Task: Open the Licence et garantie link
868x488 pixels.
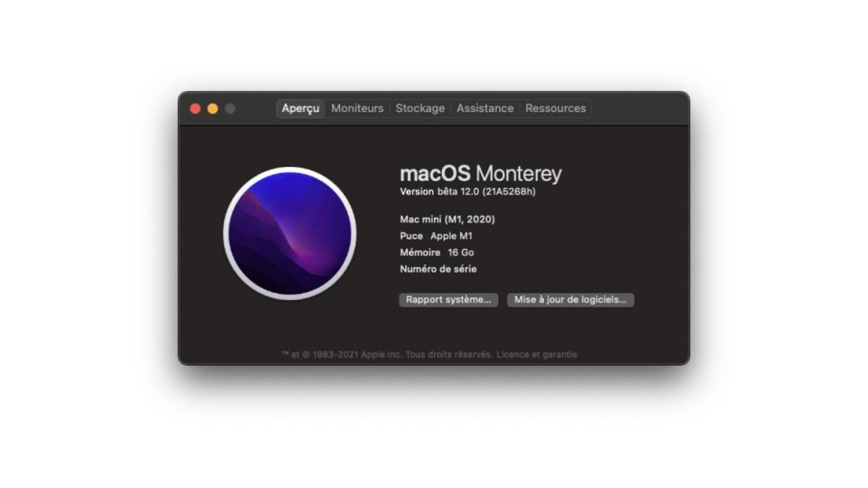Action: tap(537, 354)
